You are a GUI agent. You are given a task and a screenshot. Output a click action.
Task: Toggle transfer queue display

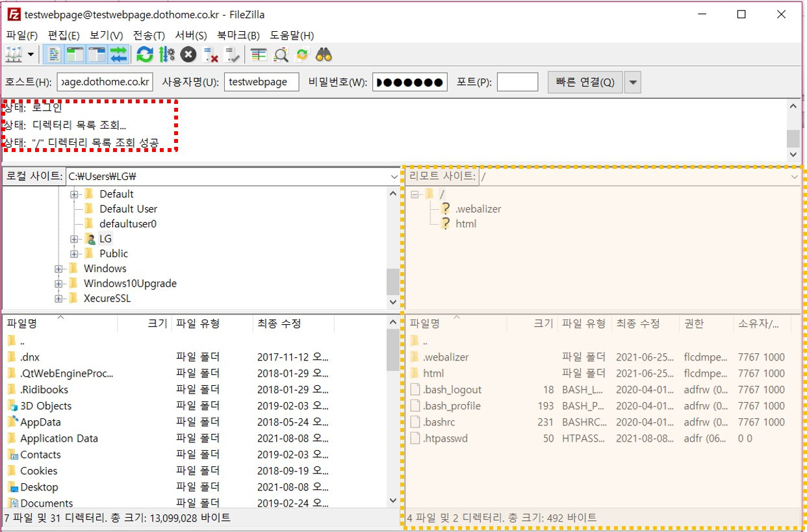[x=118, y=55]
